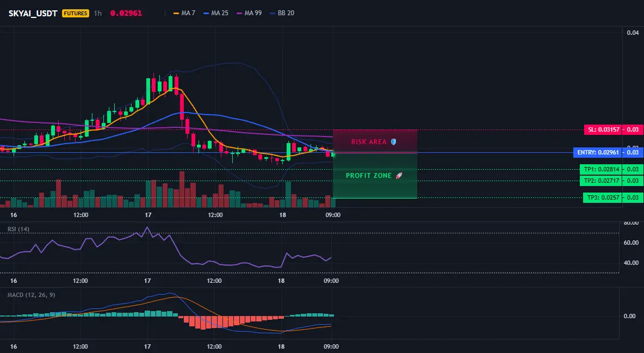Click the PROFIT ZONE label
This screenshot has width=644, height=353.
(x=369, y=176)
